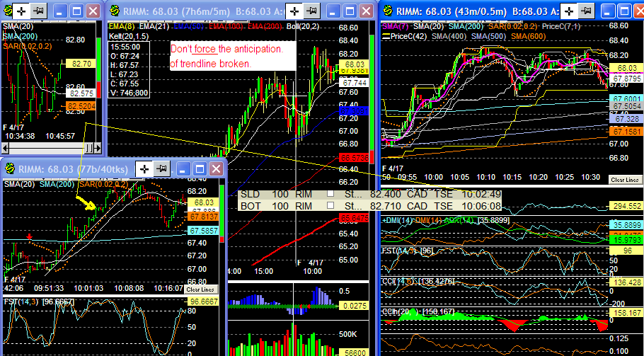Screen dimensions: 644x356
Task: Click the orange SMA(600) indicator label
Action: tap(528, 37)
